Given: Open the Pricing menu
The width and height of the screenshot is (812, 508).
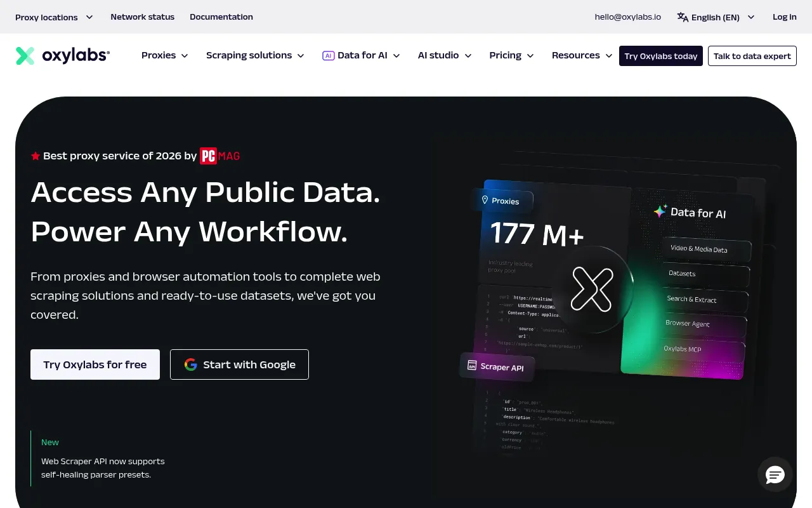Looking at the screenshot, I should (x=512, y=55).
